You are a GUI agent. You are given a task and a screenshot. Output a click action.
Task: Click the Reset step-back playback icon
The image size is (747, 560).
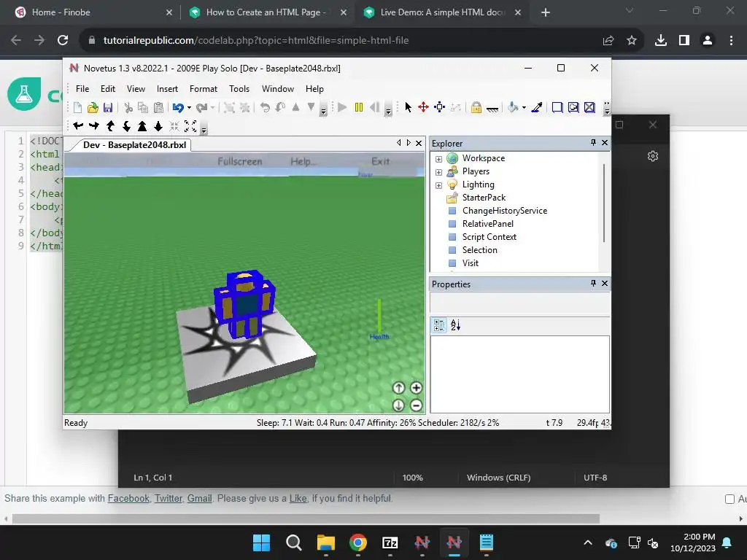(x=375, y=108)
